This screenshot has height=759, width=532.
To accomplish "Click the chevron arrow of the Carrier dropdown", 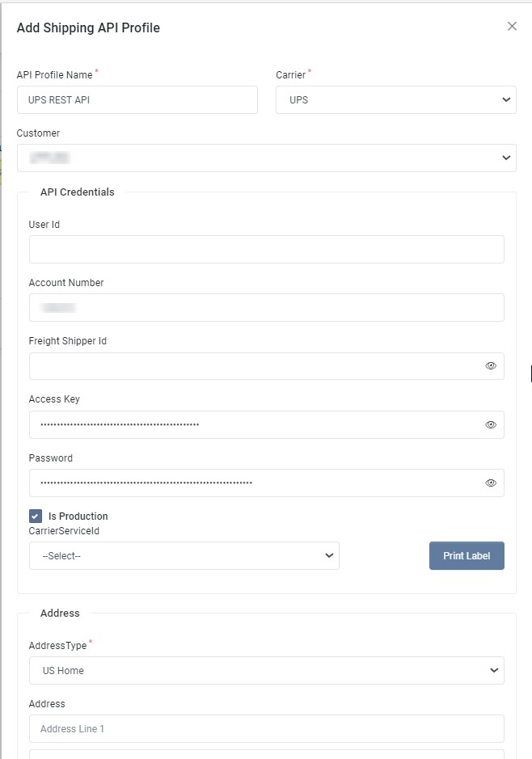I will (x=506, y=100).
